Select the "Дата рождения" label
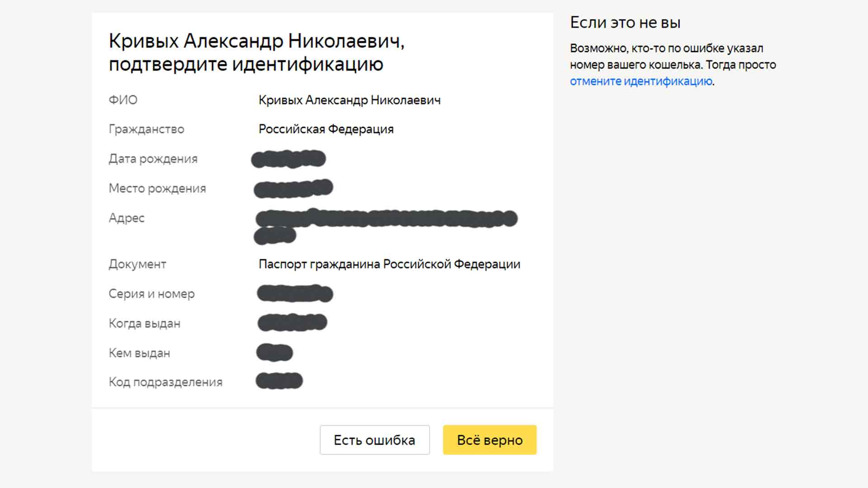This screenshot has width=868, height=488. point(153,159)
